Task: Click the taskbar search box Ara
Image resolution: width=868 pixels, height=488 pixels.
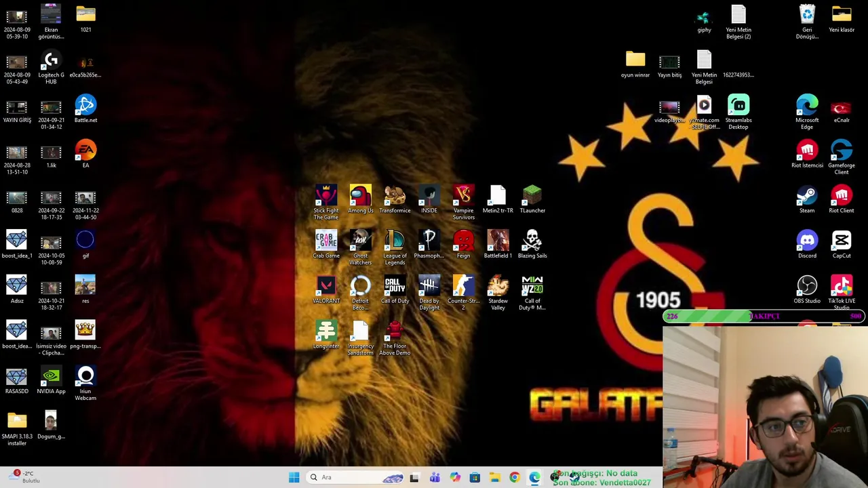Action: point(355,477)
